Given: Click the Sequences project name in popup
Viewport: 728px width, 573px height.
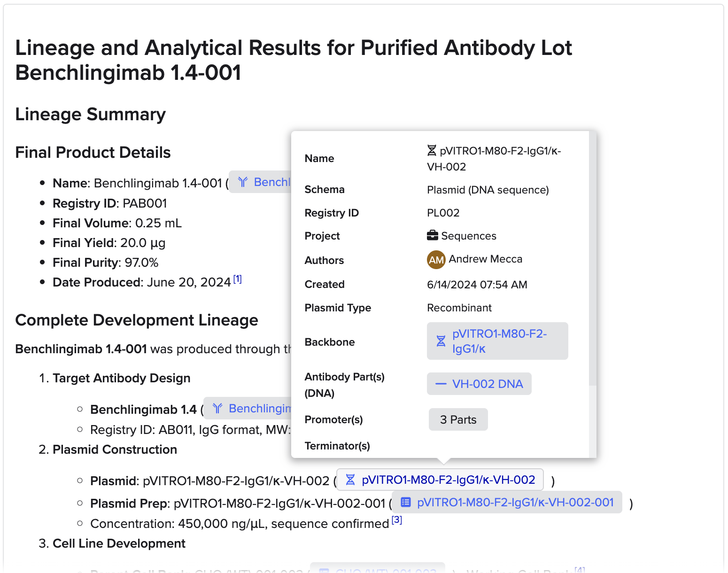Looking at the screenshot, I should 468,236.
